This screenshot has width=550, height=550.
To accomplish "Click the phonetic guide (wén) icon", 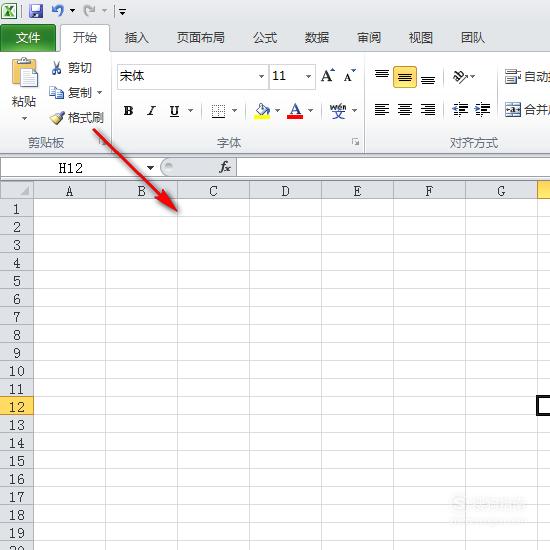I will coord(338,111).
